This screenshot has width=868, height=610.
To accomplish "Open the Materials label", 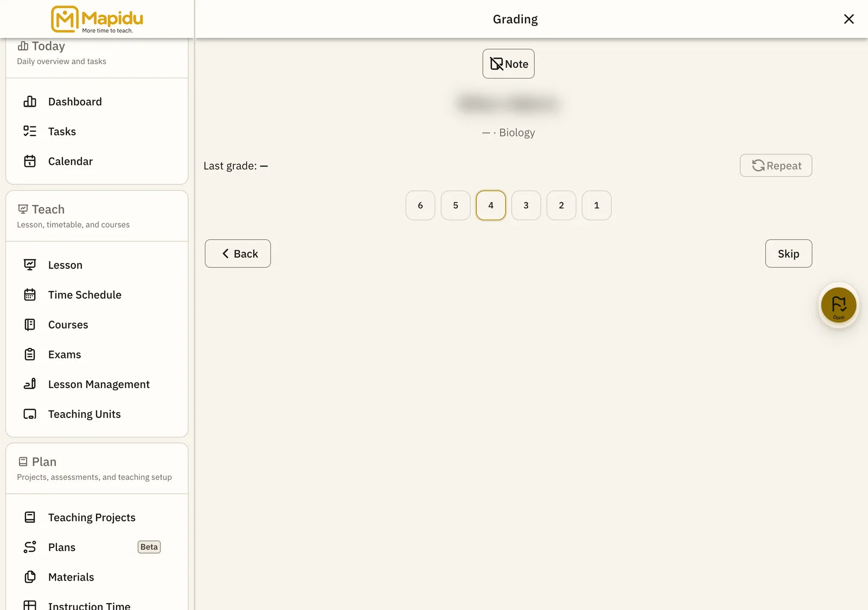I will (71, 577).
